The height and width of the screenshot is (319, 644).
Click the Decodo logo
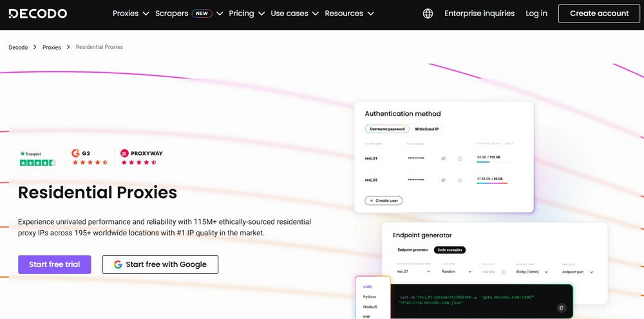click(x=38, y=14)
